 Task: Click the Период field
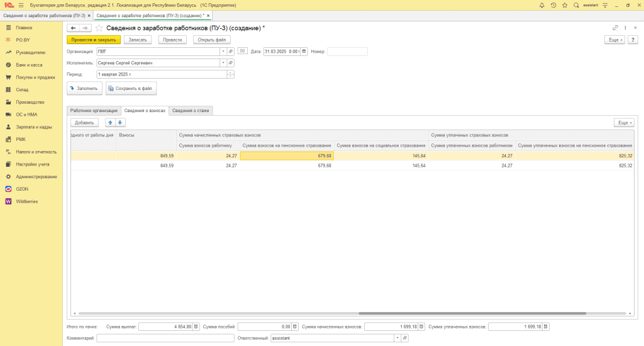162,74
